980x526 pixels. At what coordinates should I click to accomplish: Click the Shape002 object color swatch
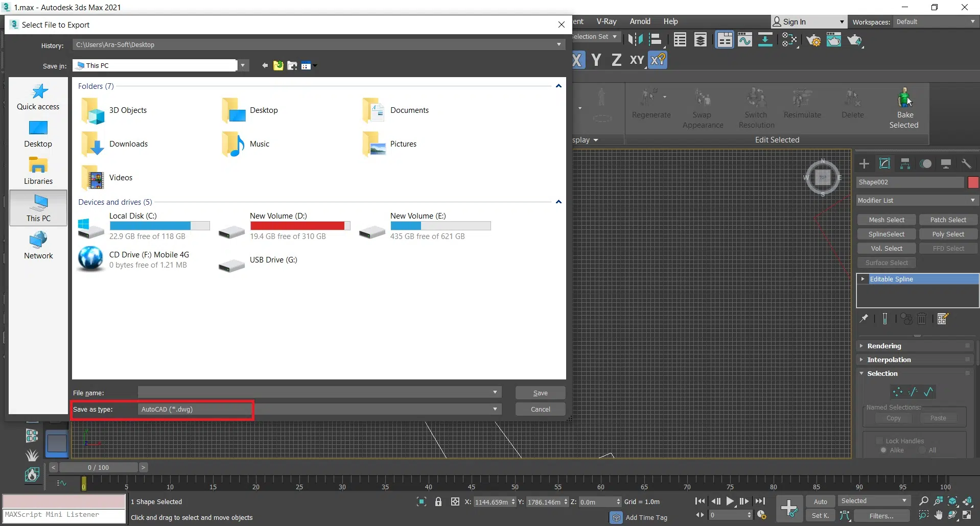pos(973,182)
